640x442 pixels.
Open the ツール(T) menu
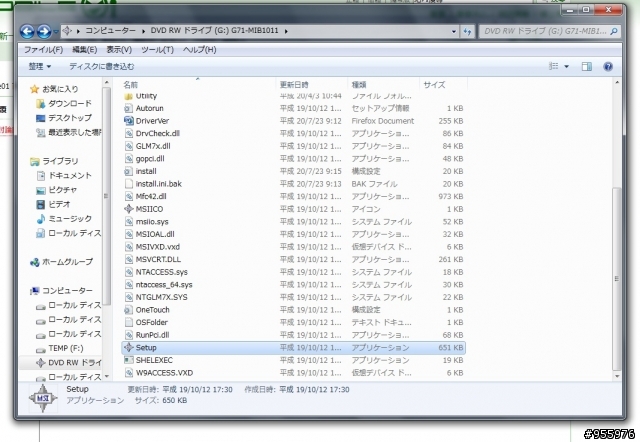(158, 49)
